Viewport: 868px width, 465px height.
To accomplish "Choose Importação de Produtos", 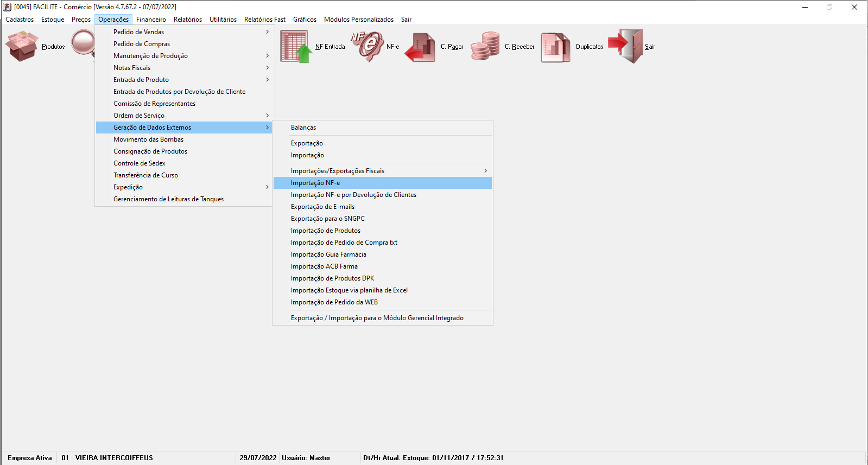I will point(383,231).
